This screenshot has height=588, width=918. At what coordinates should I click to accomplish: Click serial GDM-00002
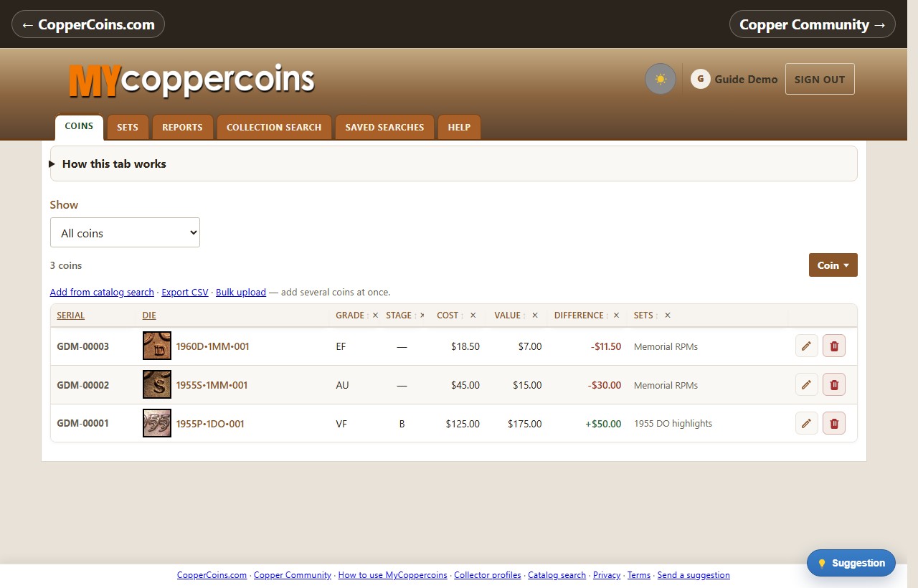tap(83, 385)
